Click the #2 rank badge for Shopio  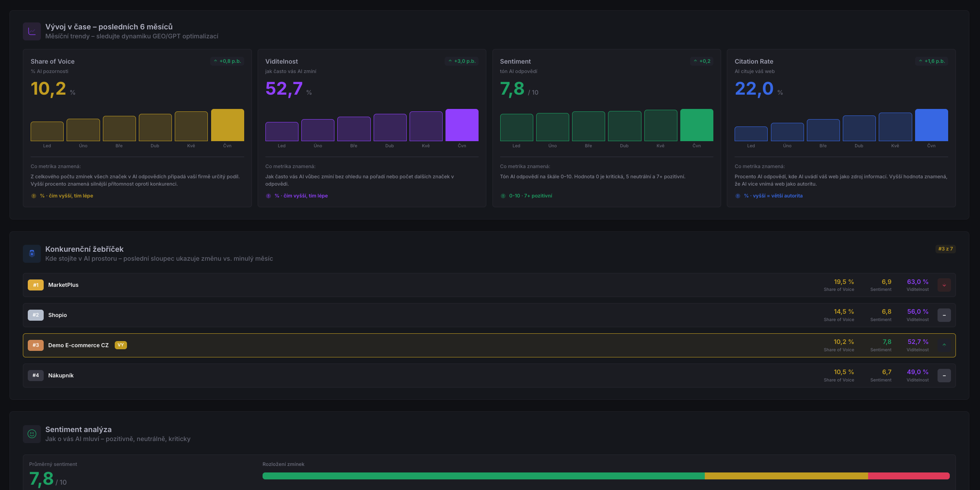pyautogui.click(x=36, y=315)
